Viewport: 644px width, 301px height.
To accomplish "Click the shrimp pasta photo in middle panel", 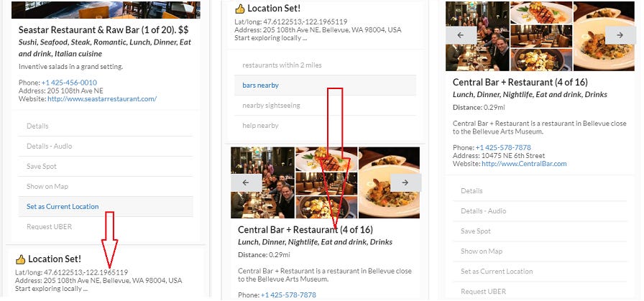I will 390,182.
